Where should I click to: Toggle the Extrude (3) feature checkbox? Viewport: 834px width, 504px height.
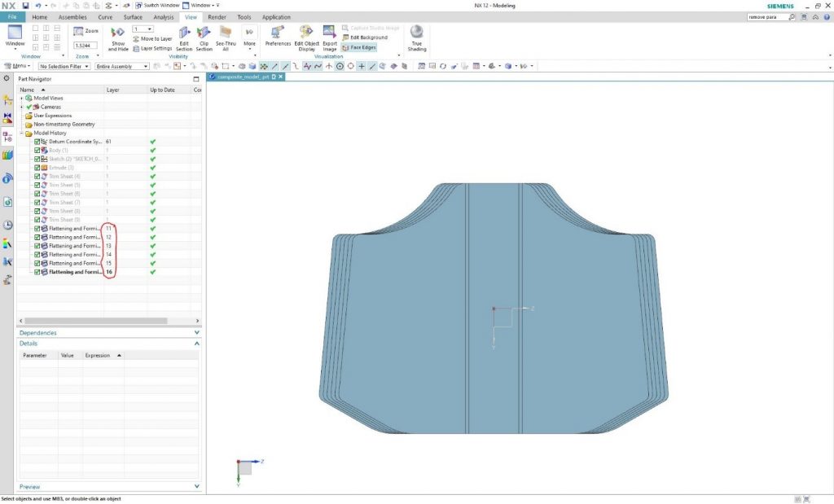(x=37, y=168)
